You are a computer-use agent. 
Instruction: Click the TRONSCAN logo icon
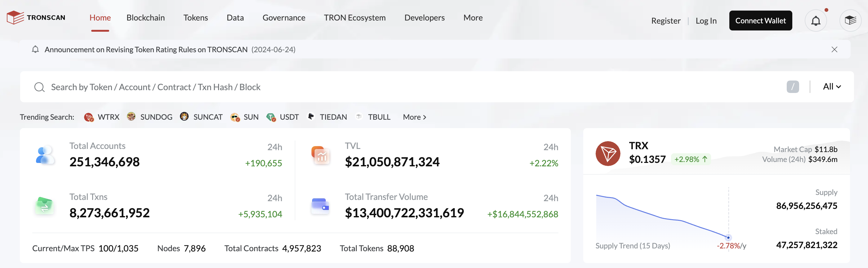click(15, 17)
